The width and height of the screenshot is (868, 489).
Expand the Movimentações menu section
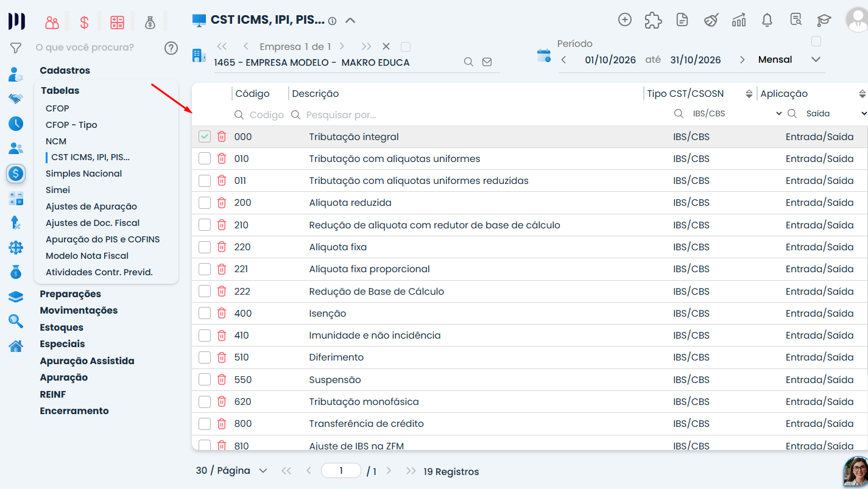(x=79, y=311)
